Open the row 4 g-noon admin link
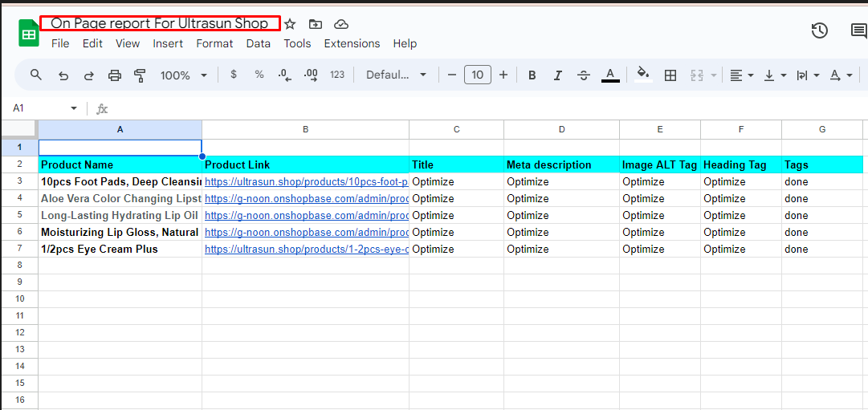 [x=307, y=199]
